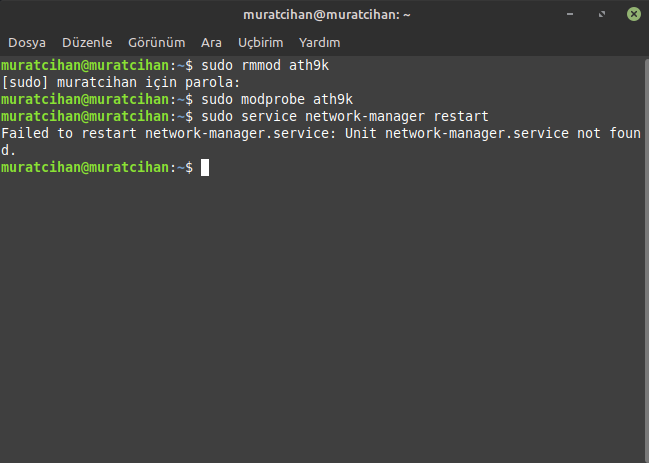
Task: Click the terminal cursor block at prompt
Action: click(x=205, y=168)
